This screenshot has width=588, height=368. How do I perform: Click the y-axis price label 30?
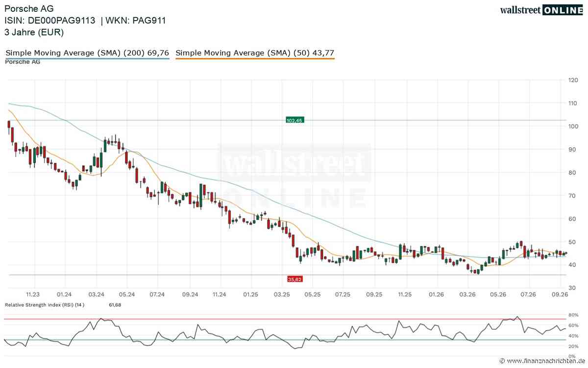click(572, 288)
